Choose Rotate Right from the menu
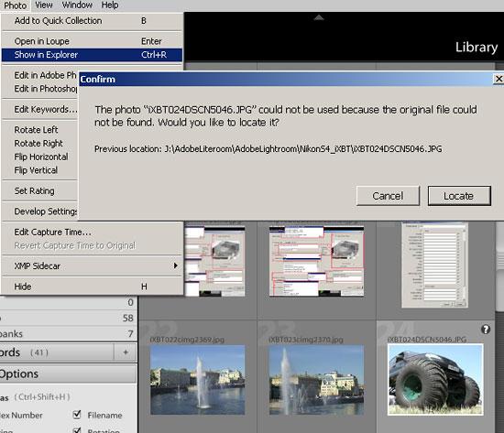Image resolution: width=504 pixels, height=433 pixels. pos(38,143)
